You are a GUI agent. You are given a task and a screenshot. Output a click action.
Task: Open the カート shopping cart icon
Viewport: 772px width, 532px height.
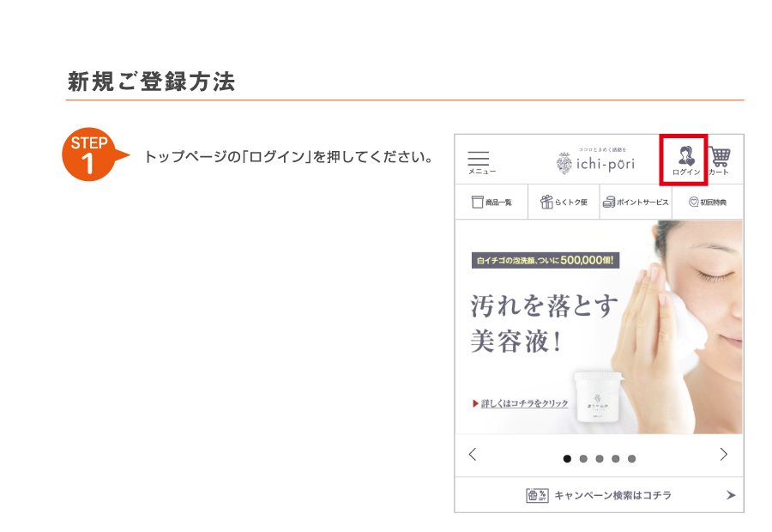[720, 160]
